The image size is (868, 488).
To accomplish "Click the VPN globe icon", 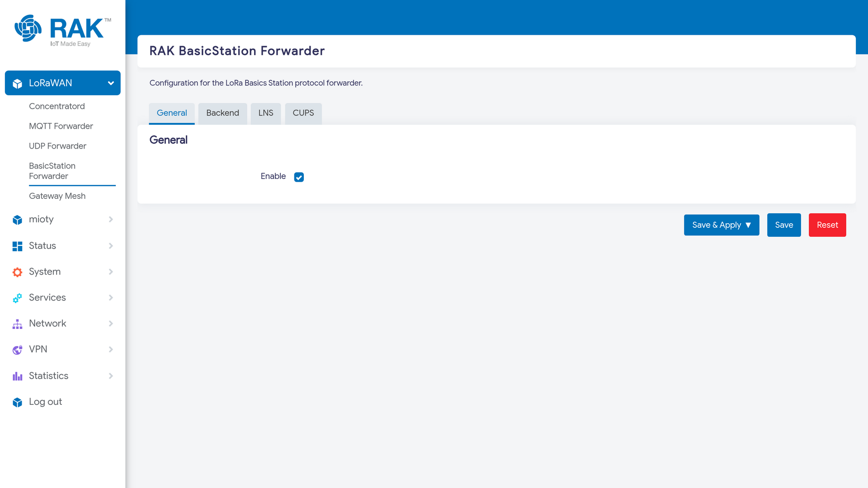I will pos(18,350).
